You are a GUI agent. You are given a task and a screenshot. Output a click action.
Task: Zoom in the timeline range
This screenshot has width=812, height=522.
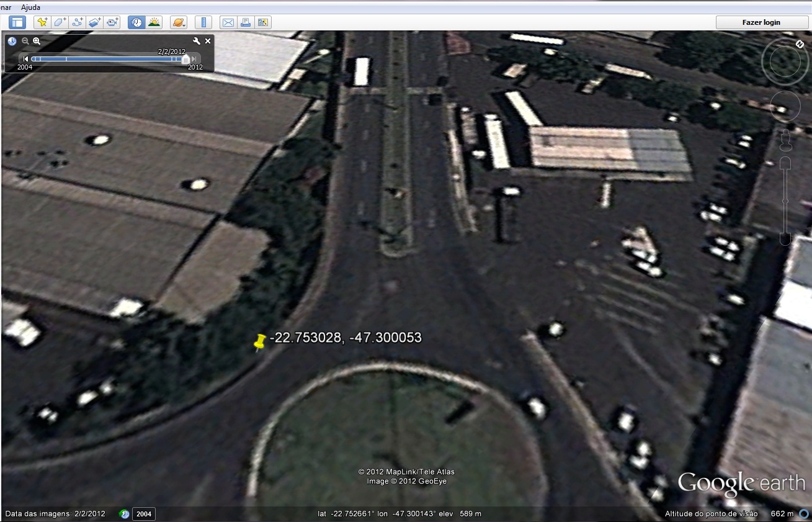coord(37,41)
